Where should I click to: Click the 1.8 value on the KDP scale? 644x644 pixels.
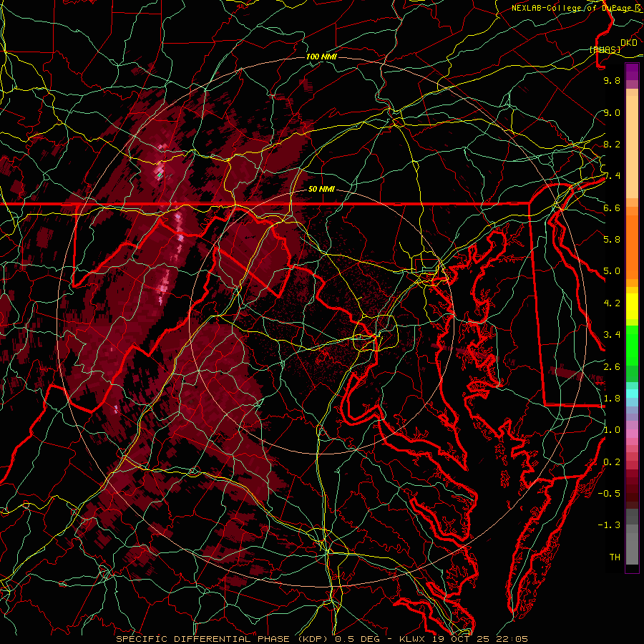[x=612, y=399]
